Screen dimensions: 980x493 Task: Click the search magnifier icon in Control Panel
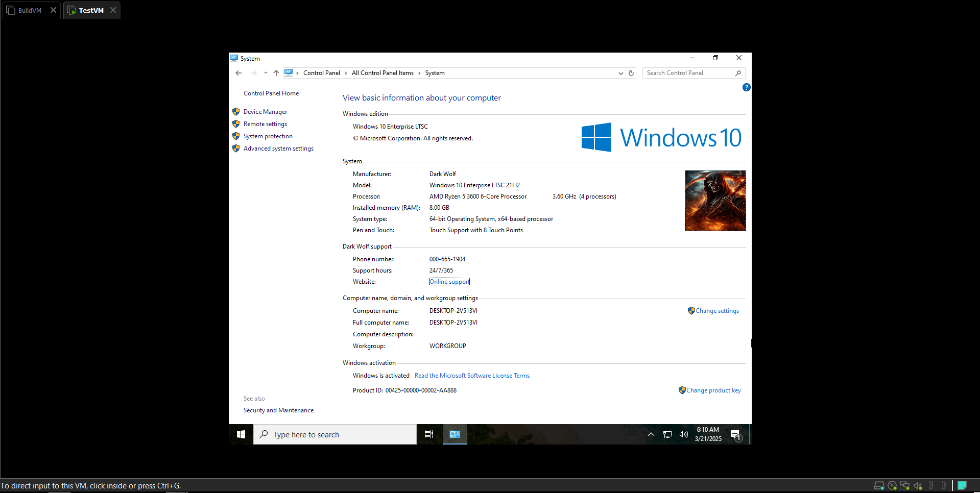point(738,73)
